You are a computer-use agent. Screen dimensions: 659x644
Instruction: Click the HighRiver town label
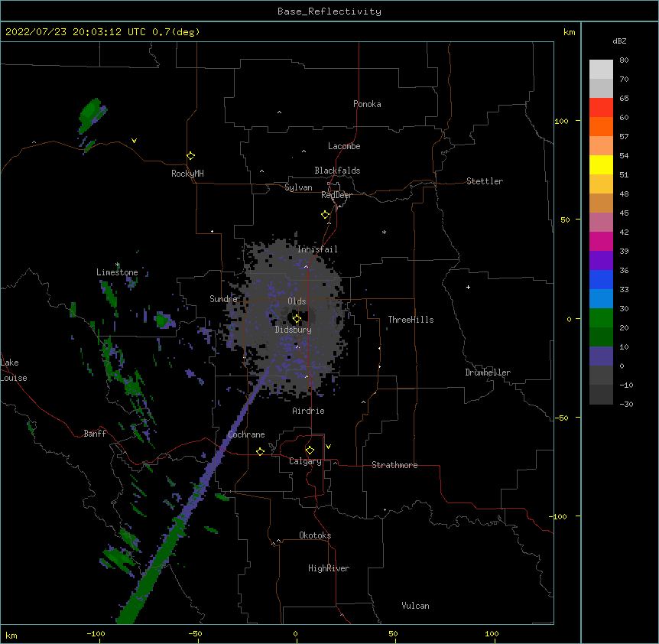point(329,568)
